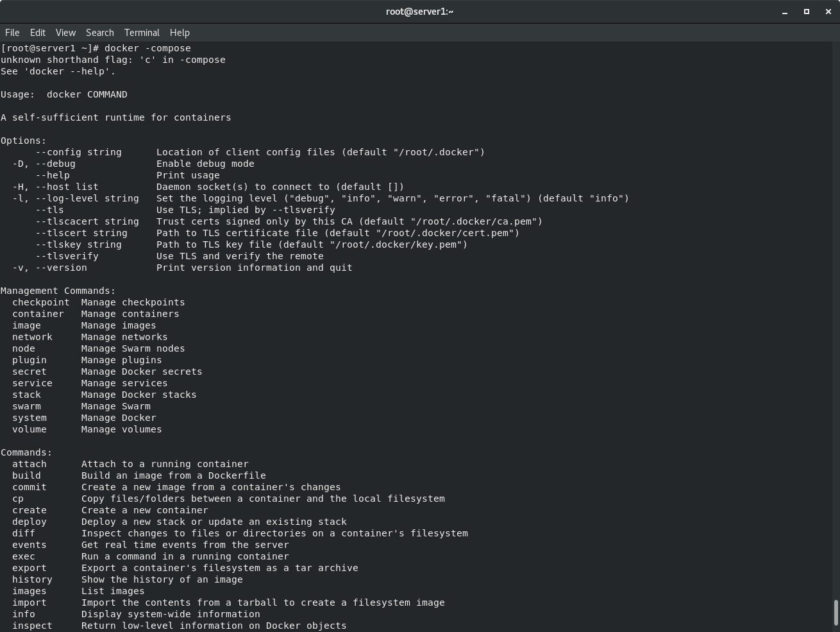Image resolution: width=840 pixels, height=632 pixels.
Task: Click the 'swarm' management command
Action: pos(26,406)
